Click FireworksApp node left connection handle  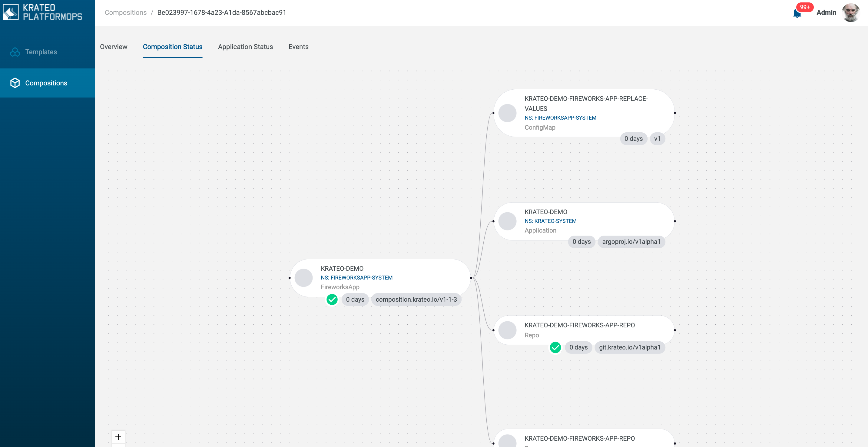click(290, 278)
